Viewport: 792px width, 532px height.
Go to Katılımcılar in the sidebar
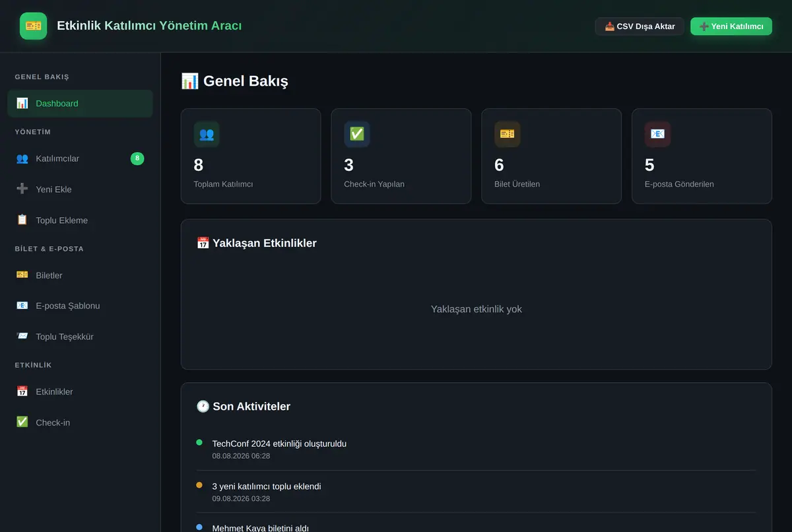[80, 158]
